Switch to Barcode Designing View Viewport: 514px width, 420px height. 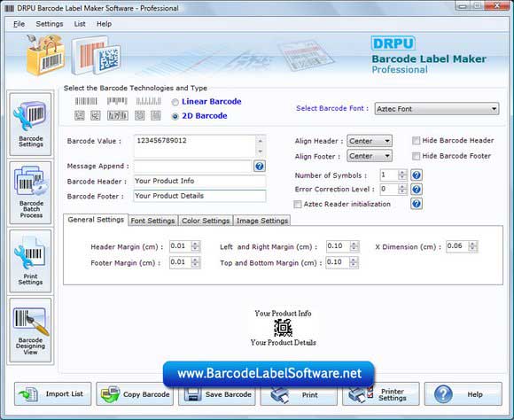coord(30,331)
